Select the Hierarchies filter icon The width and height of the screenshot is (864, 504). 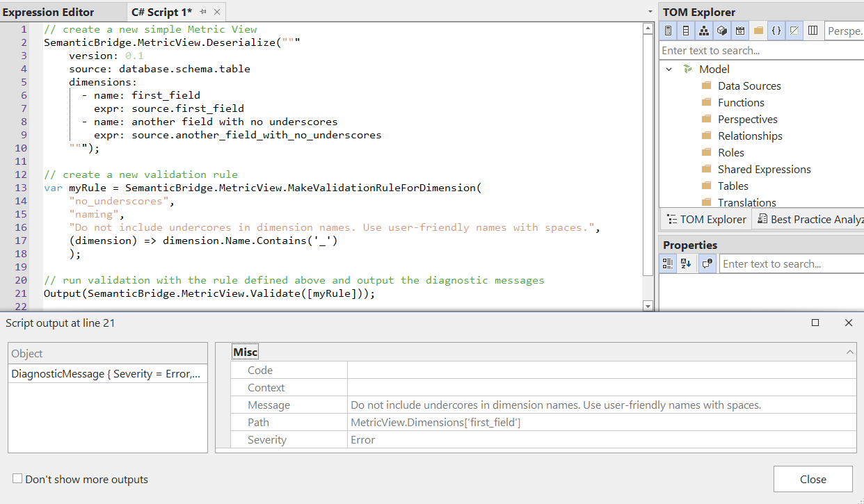coord(704,31)
